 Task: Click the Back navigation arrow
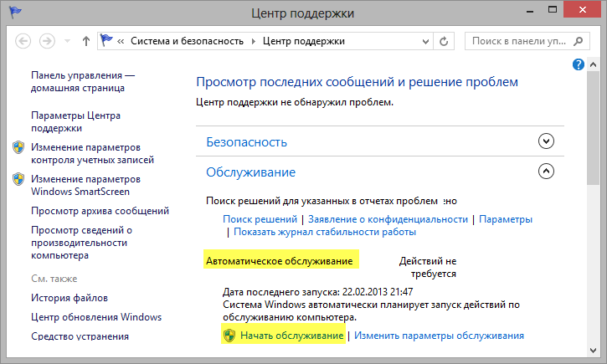pos(23,41)
